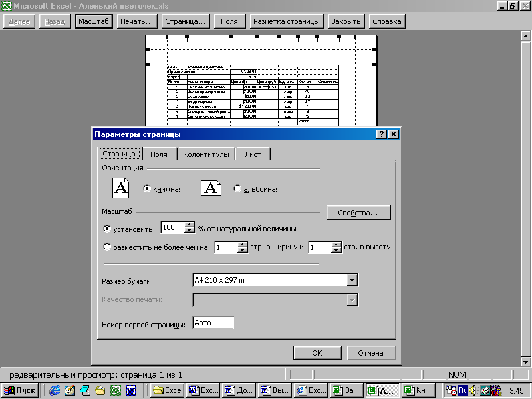Select the книжная orientation radio button
The image size is (532, 399).
pos(146,188)
